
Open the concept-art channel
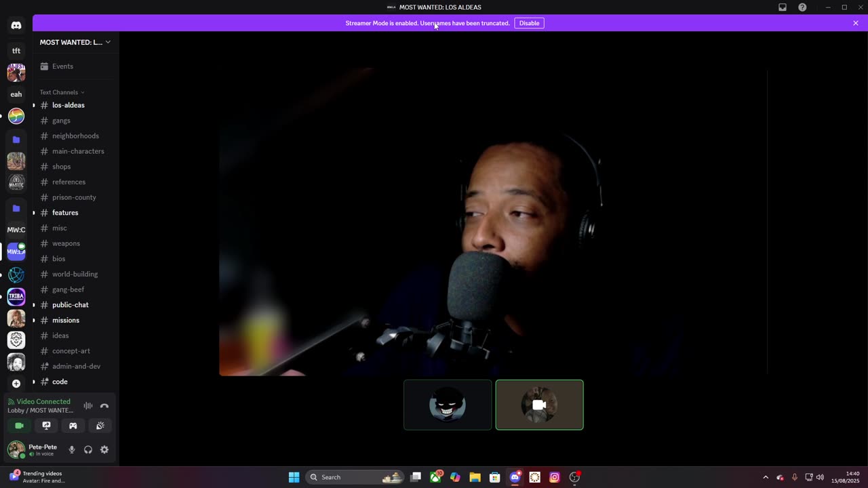click(75, 351)
